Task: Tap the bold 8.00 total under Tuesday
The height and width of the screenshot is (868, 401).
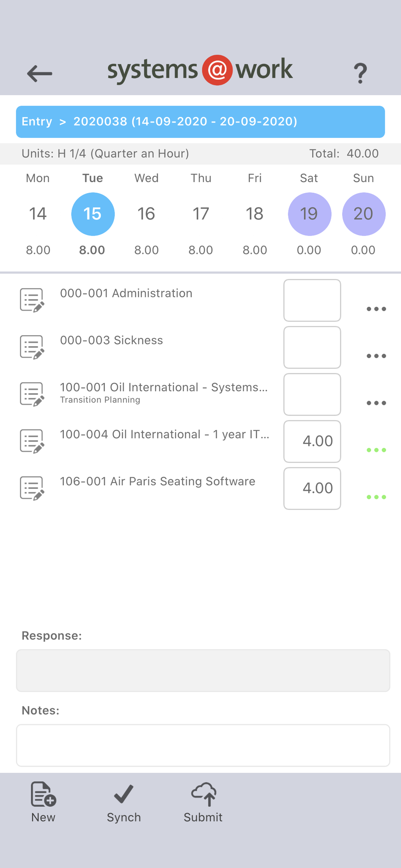Action: [x=92, y=250]
